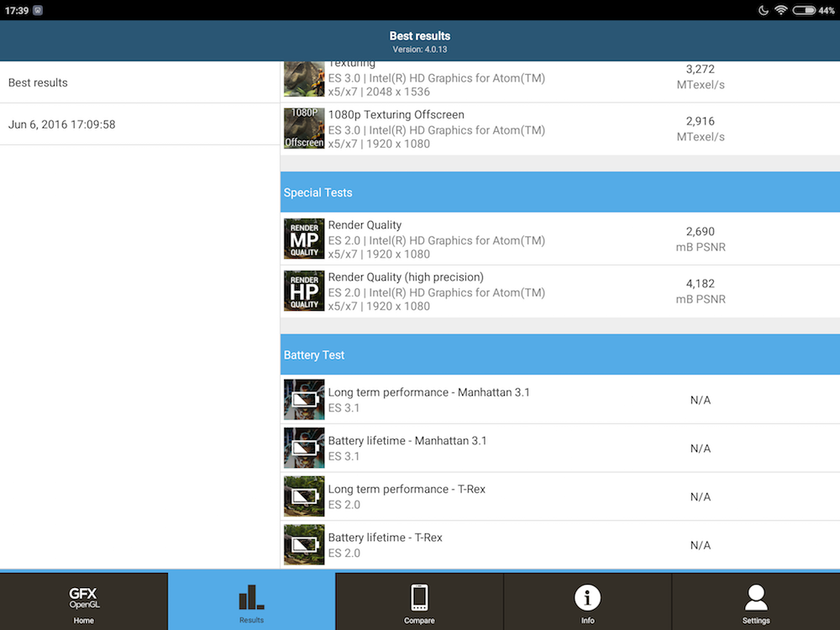Click the 2,690 mB PSNR score
Image resolution: width=840 pixels, height=630 pixels.
[x=701, y=239]
